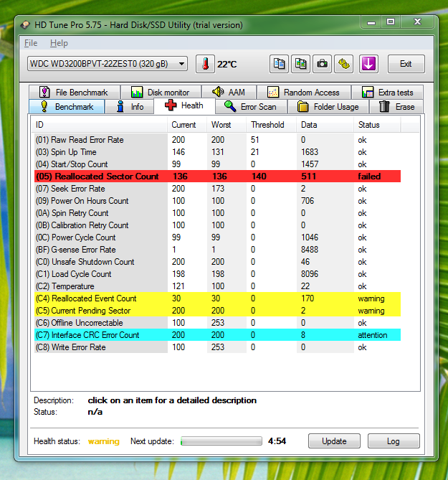The height and width of the screenshot is (480, 448).
Task: Close the HD Tune Pro window
Action: click(417, 22)
